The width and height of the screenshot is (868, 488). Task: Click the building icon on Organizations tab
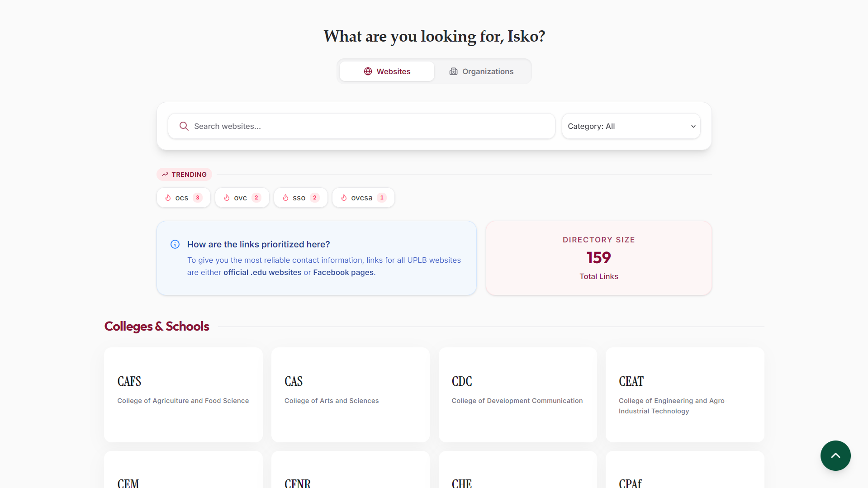(x=453, y=71)
